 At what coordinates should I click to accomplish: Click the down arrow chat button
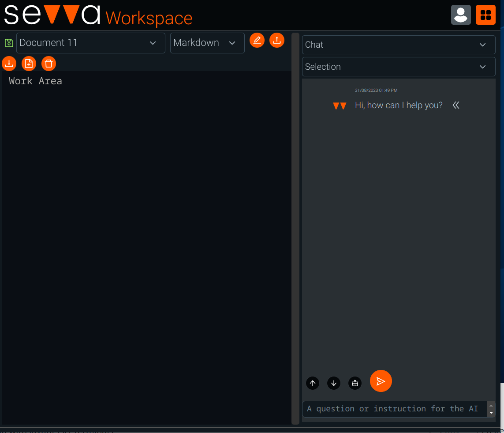coord(334,383)
